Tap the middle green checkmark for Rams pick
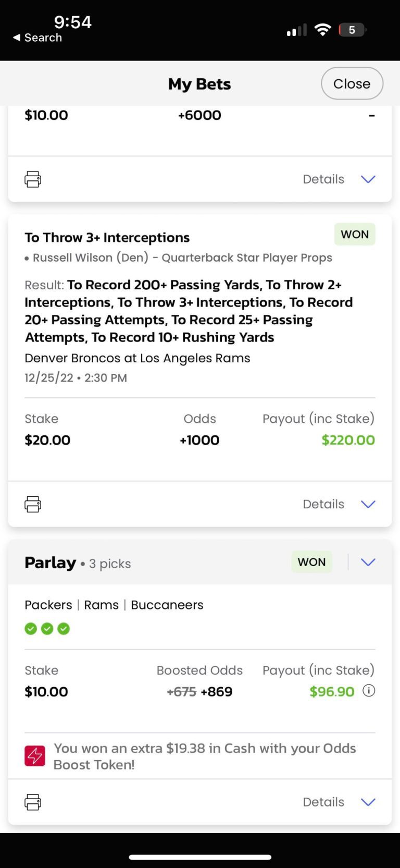Screen dimensions: 400x868 [47, 629]
